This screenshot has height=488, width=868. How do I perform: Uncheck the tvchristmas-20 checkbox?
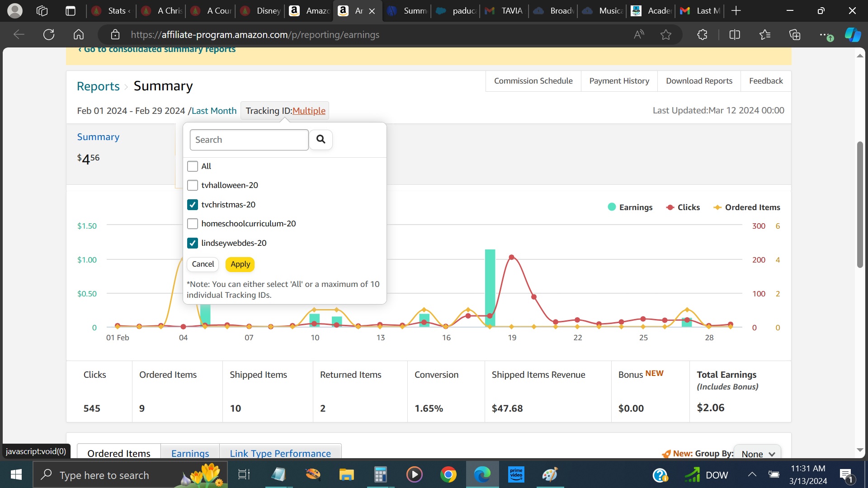tap(193, 205)
